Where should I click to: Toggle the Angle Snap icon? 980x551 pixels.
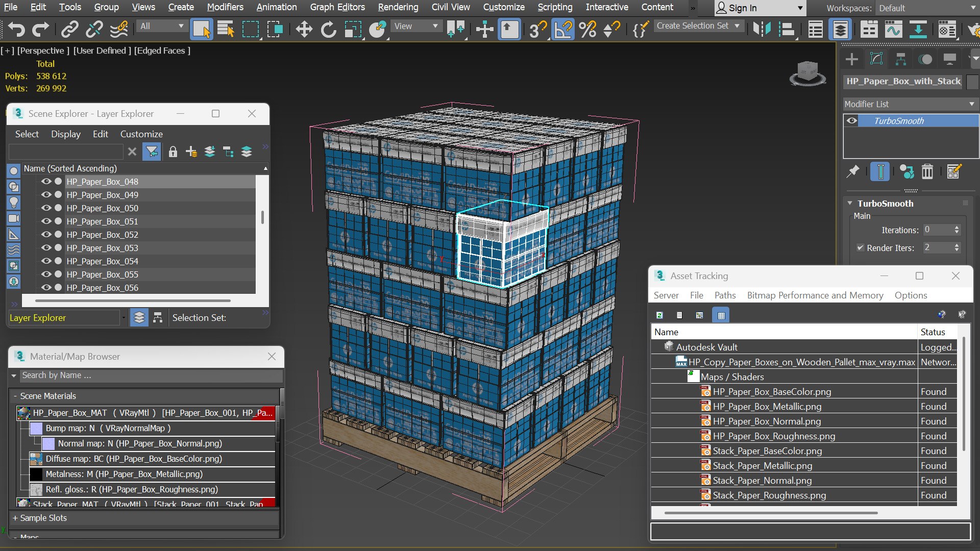(x=563, y=29)
